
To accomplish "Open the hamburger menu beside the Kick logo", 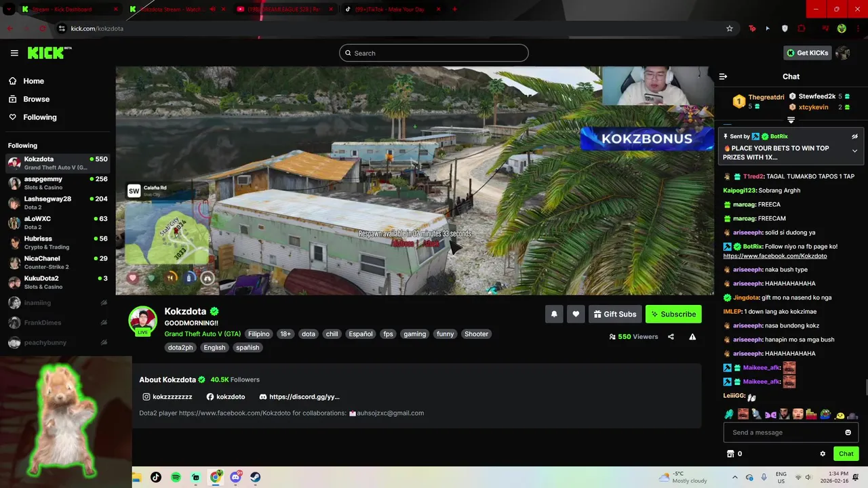I will (14, 53).
